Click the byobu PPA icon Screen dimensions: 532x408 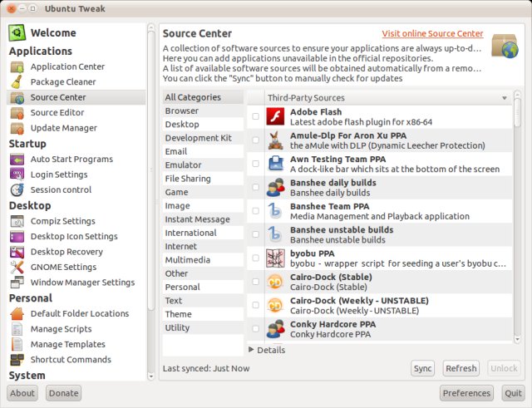click(275, 258)
